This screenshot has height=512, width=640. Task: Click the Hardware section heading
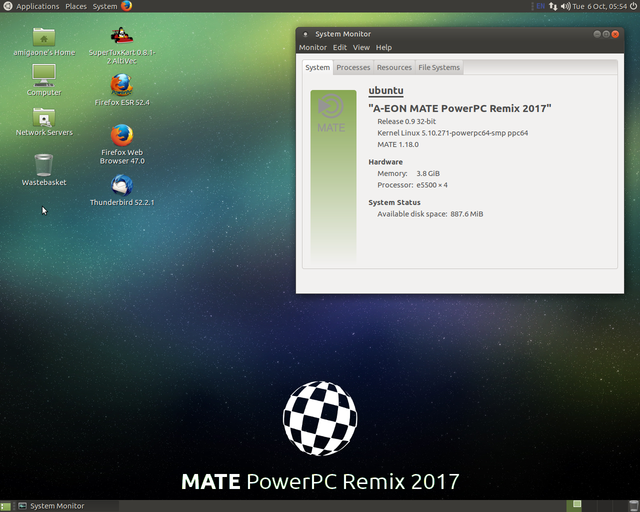385,162
